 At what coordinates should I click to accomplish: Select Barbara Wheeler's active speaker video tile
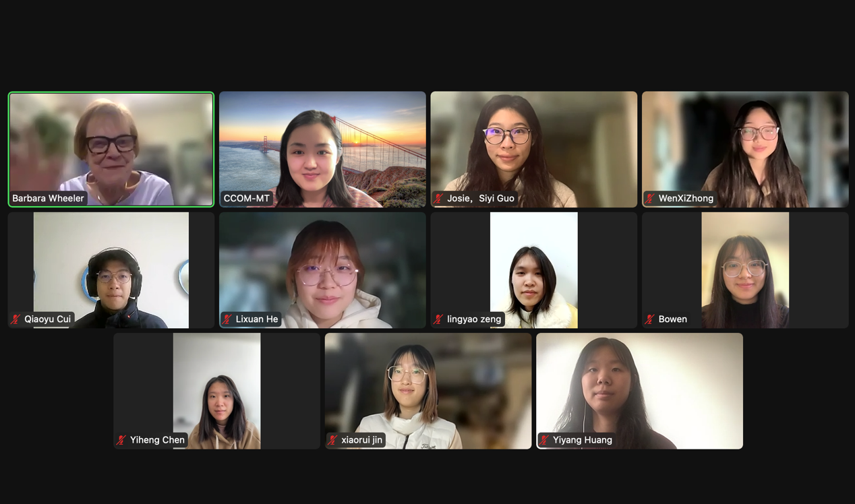coord(111,149)
